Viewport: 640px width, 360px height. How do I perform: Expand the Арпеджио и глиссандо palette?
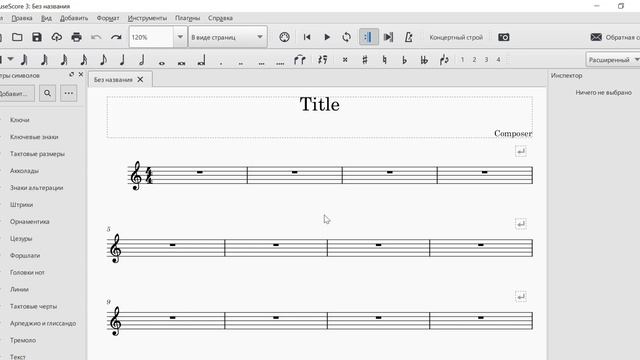click(43, 323)
